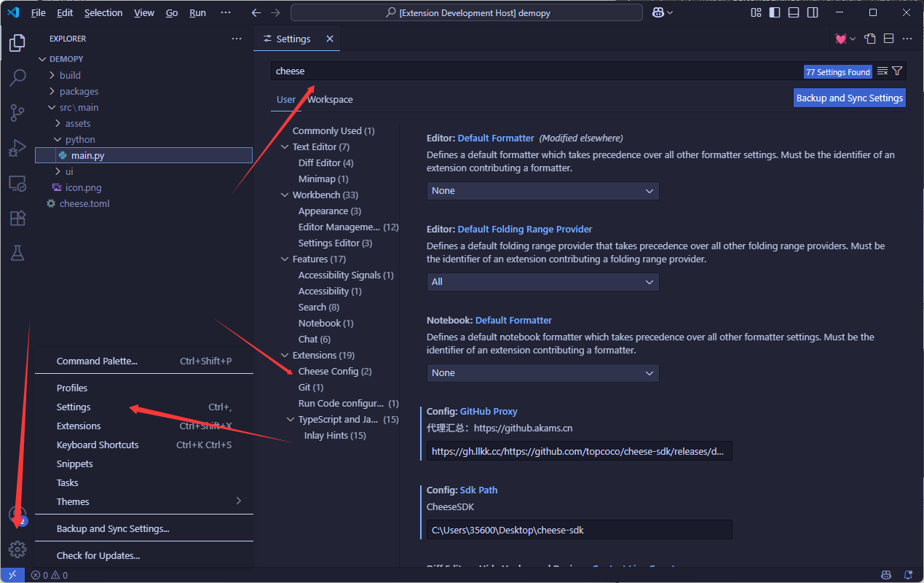Image resolution: width=924 pixels, height=583 pixels.
Task: Go back with the left arrow
Action: (x=256, y=12)
